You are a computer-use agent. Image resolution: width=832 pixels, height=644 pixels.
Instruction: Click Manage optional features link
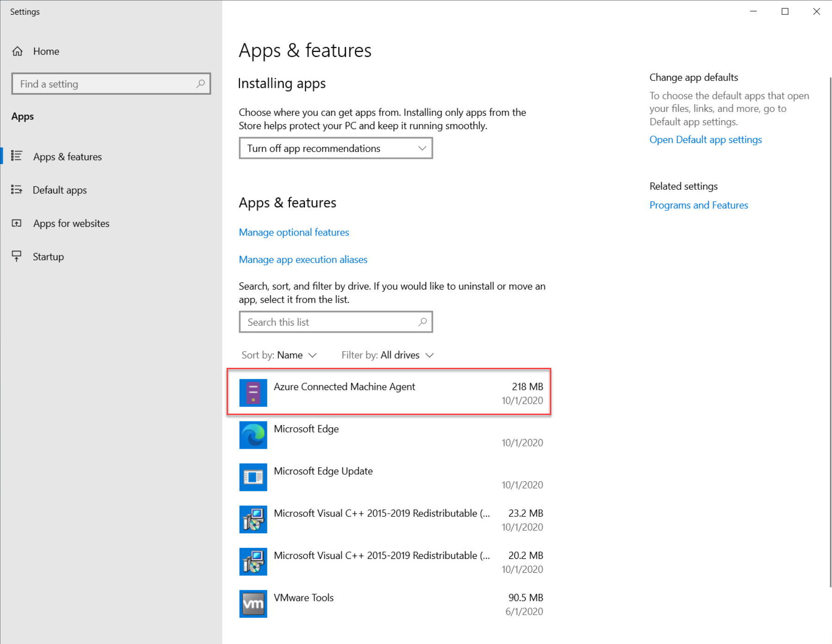point(294,232)
